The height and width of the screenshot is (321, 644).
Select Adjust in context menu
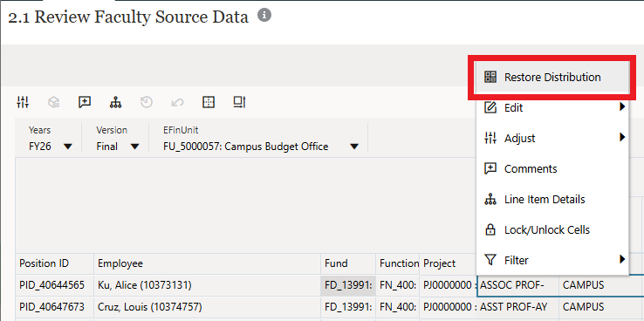point(552,139)
